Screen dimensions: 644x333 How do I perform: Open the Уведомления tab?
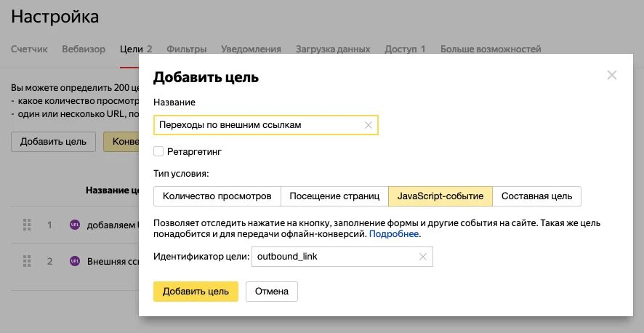pyautogui.click(x=251, y=49)
